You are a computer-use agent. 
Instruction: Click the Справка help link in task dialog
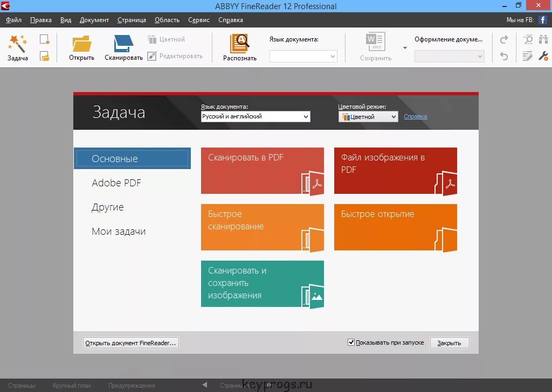pyautogui.click(x=416, y=116)
